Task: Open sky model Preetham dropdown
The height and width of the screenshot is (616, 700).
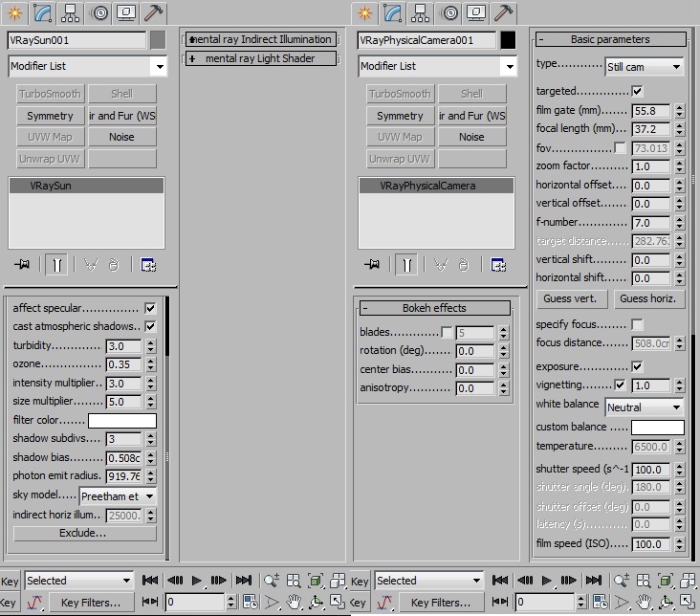Action: pos(118,496)
